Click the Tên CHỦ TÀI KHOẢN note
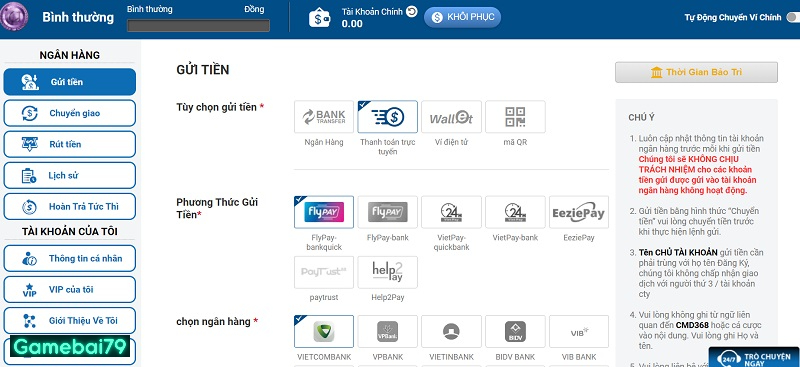The image size is (800, 367). click(678, 252)
